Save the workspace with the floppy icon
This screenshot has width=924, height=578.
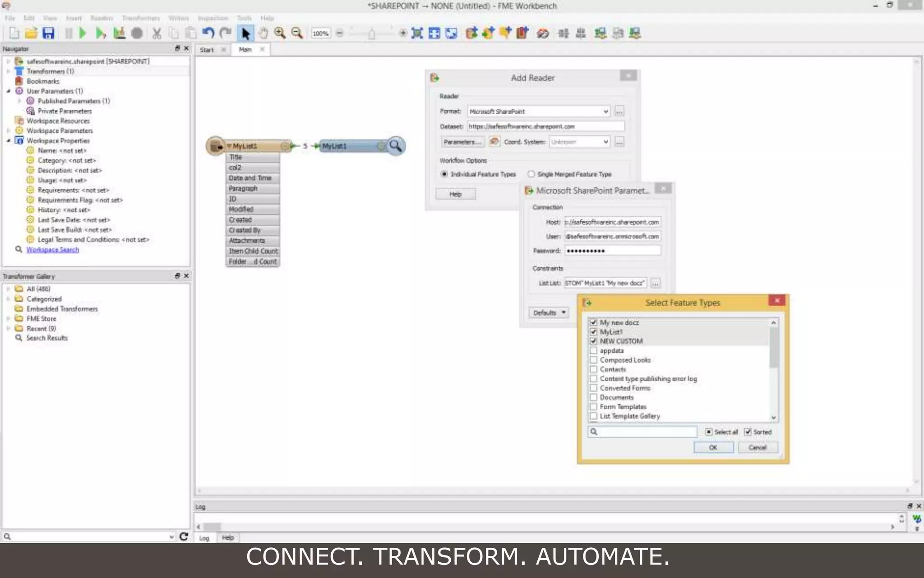(x=48, y=33)
